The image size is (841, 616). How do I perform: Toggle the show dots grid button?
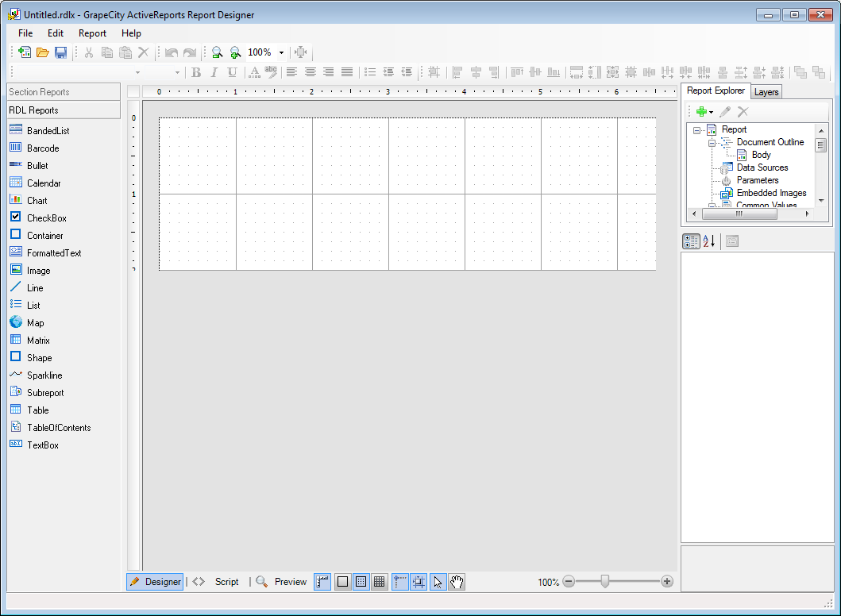[361, 582]
